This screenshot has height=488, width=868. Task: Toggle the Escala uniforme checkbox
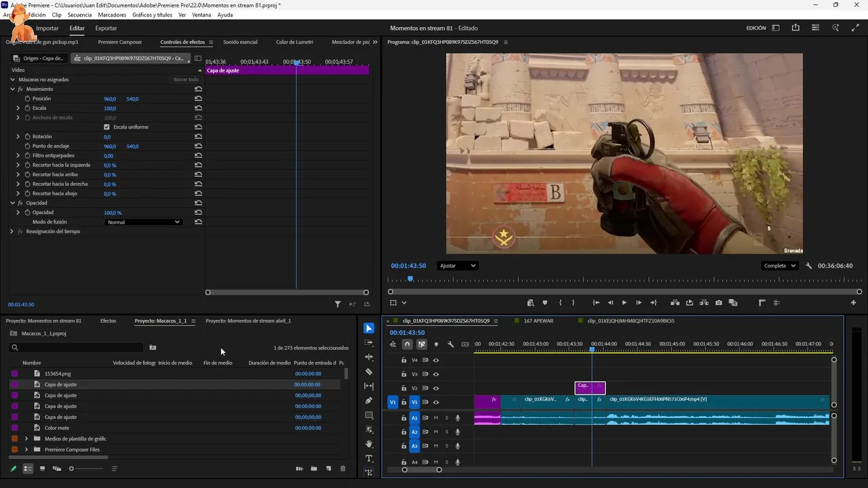point(106,127)
